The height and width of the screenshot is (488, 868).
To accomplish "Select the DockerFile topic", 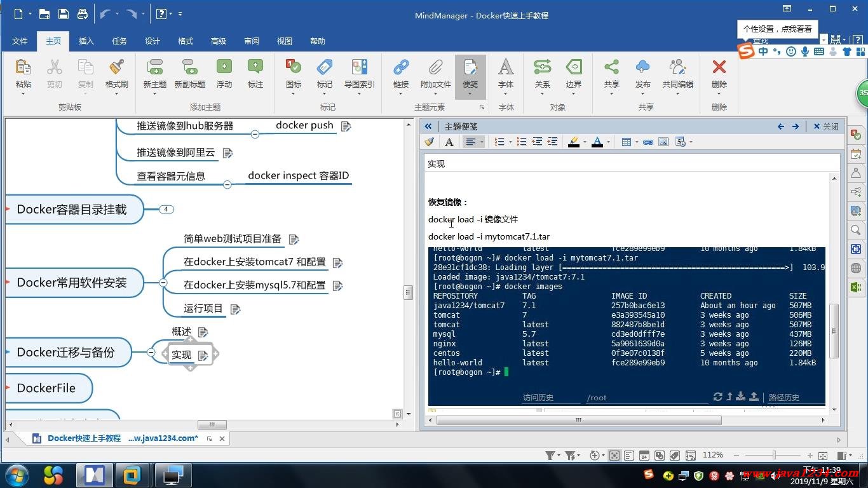I will coord(46,388).
